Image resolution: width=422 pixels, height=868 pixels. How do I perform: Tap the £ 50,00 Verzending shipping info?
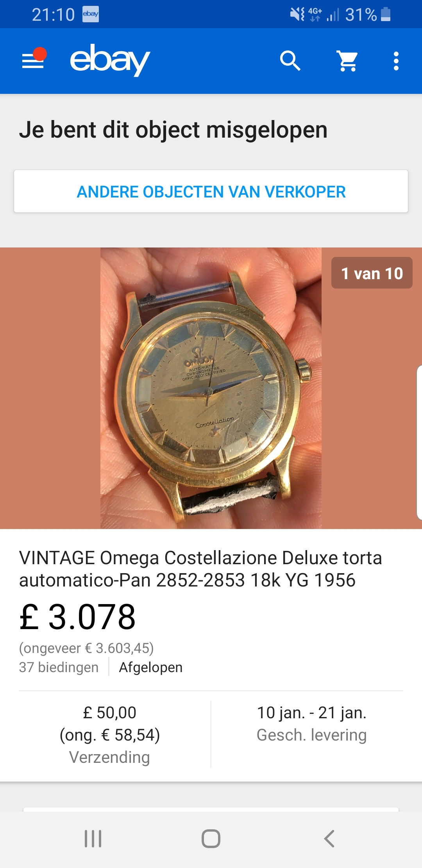tap(110, 735)
